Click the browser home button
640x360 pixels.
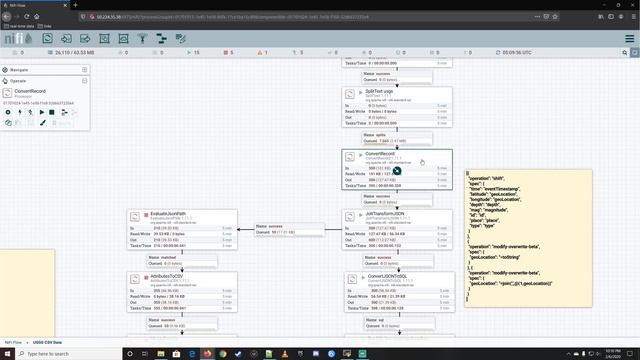click(37, 17)
